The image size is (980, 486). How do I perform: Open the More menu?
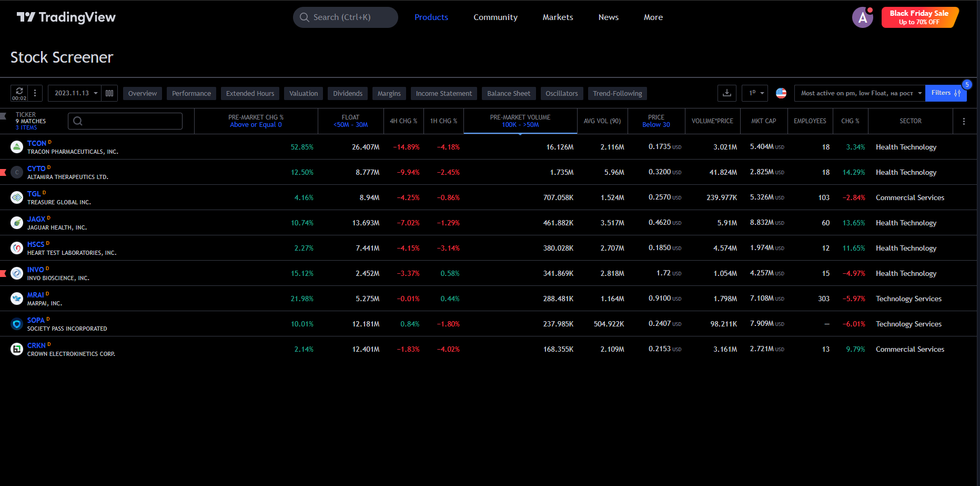click(x=653, y=17)
